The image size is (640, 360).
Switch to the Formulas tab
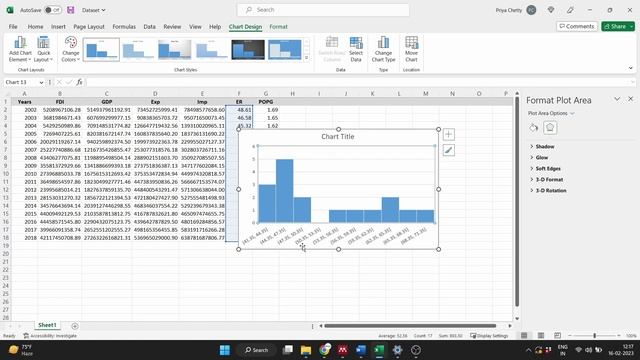[x=124, y=27]
